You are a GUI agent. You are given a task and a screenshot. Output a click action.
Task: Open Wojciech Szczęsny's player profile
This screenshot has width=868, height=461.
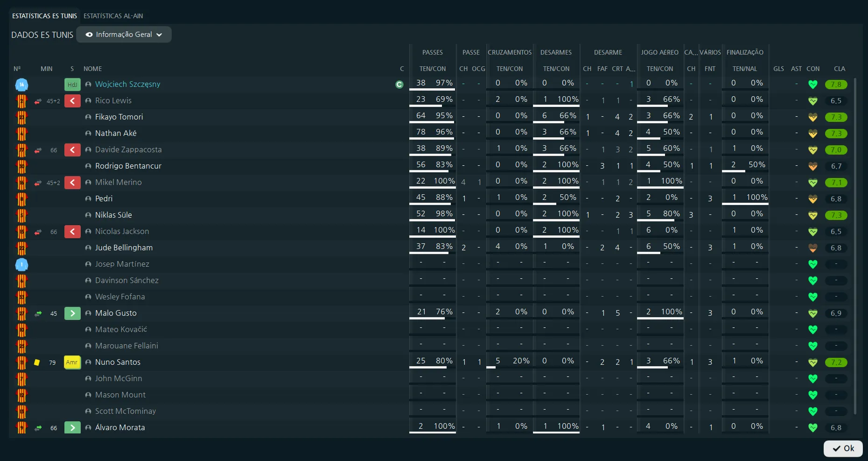tap(127, 85)
